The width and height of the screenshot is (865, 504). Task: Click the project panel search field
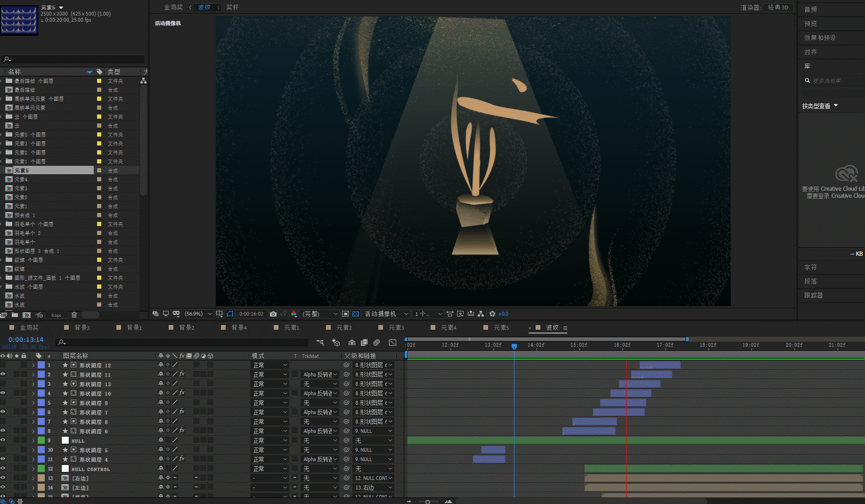73,59
